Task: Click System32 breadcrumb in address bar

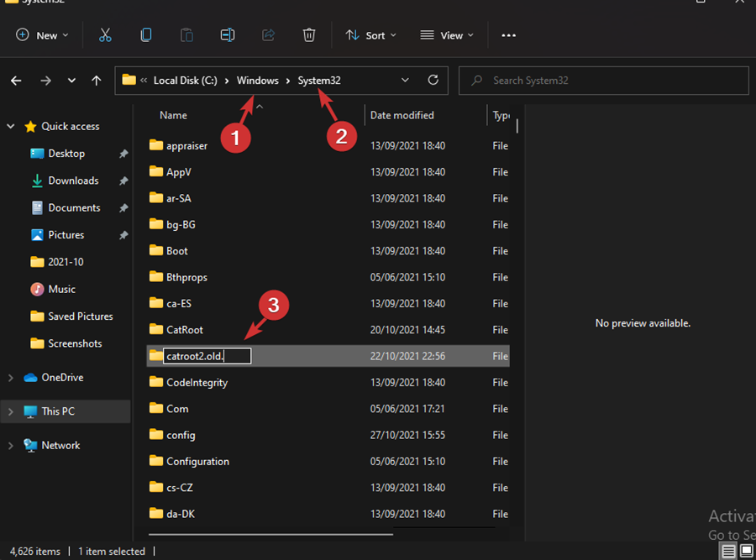Action: pos(319,81)
